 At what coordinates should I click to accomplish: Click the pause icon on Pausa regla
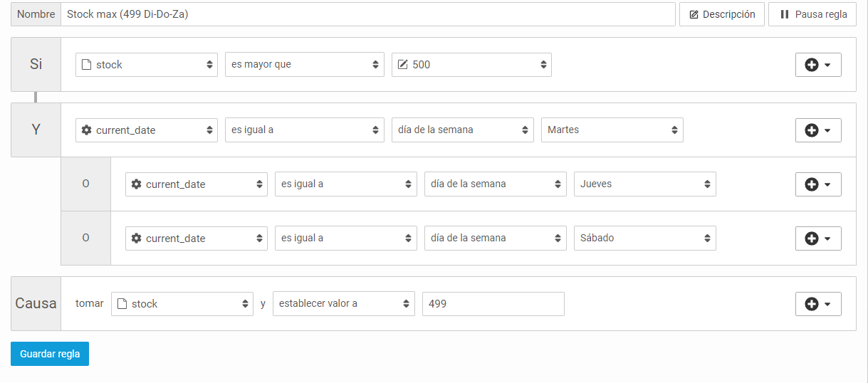tap(785, 14)
